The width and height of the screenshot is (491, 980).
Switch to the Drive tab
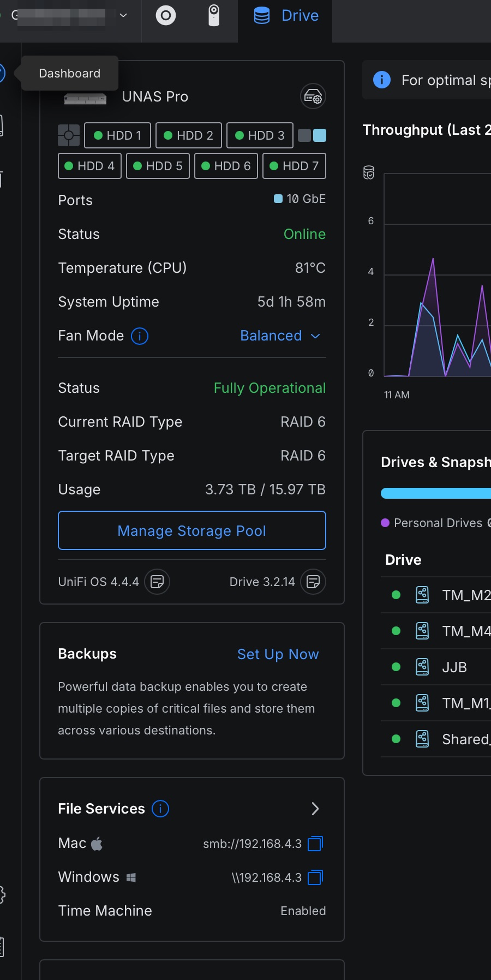tap(286, 16)
